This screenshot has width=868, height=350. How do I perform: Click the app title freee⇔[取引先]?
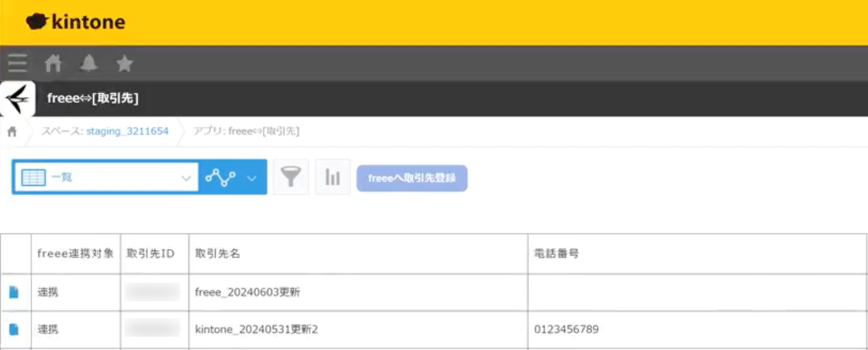click(x=93, y=99)
